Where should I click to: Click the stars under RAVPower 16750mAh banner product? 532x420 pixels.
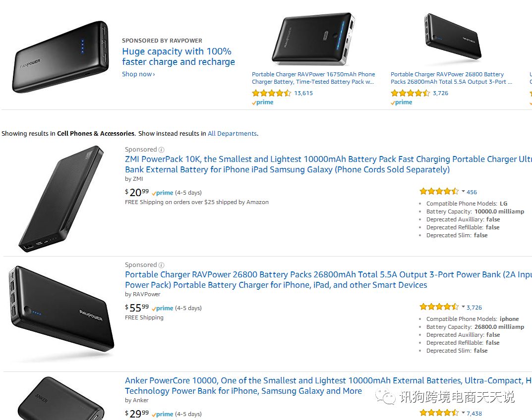click(271, 93)
